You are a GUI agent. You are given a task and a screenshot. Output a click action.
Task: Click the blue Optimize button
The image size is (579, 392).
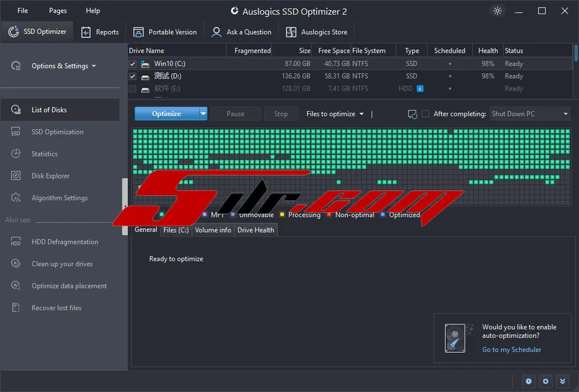pyautogui.click(x=167, y=114)
